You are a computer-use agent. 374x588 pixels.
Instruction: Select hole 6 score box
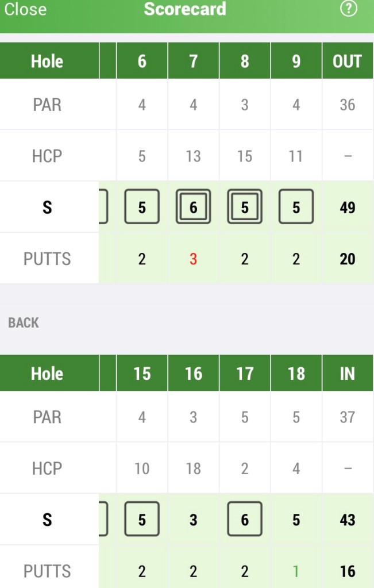point(142,207)
